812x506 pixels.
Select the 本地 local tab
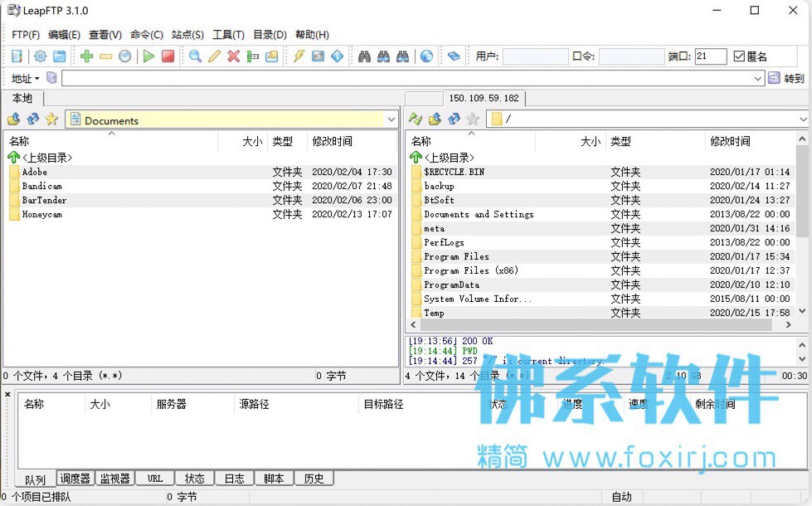[x=22, y=98]
